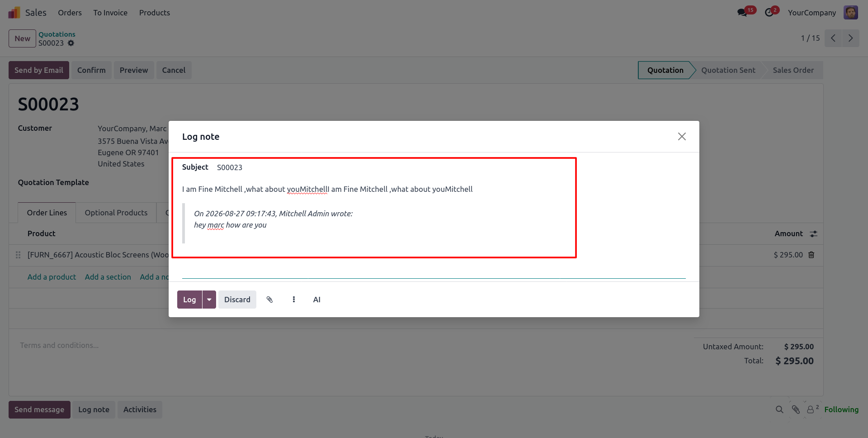
Task: Click the paperclip attachment icon in Log note dialog
Action: coord(269,300)
